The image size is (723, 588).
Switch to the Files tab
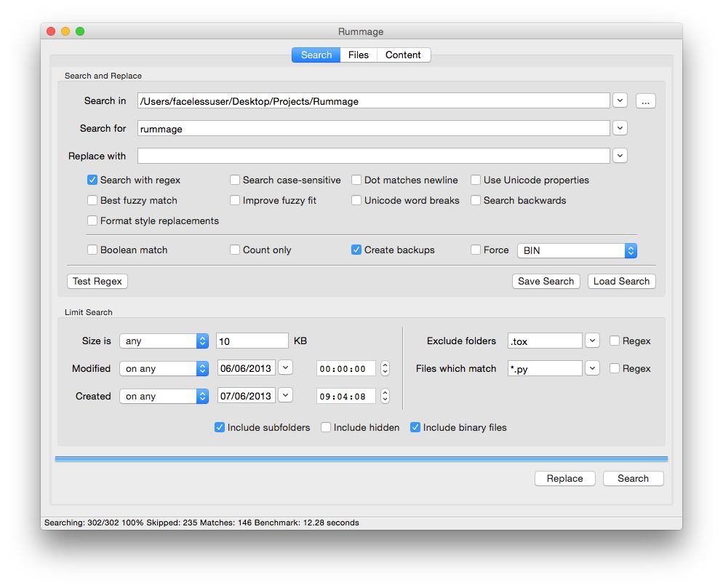point(358,55)
